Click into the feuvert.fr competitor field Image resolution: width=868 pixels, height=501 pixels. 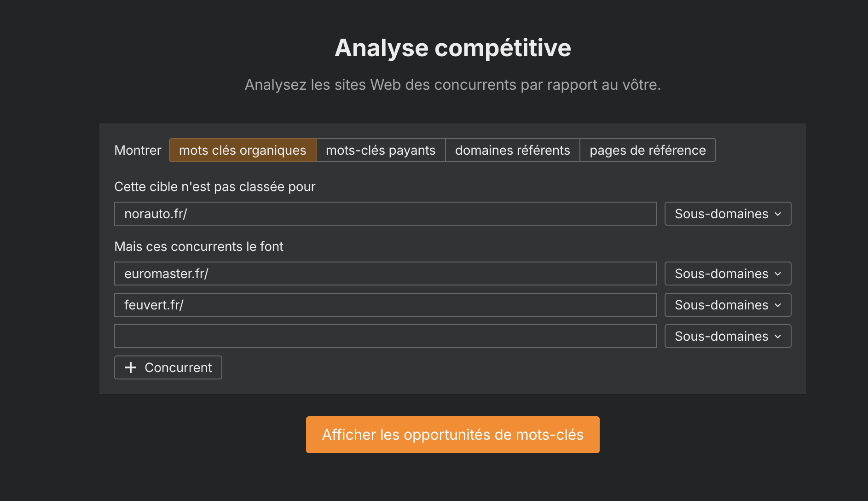[x=386, y=305]
